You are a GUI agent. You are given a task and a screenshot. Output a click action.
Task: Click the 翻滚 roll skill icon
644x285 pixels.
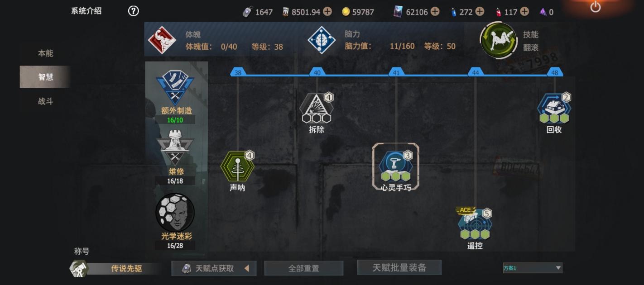pyautogui.click(x=499, y=40)
